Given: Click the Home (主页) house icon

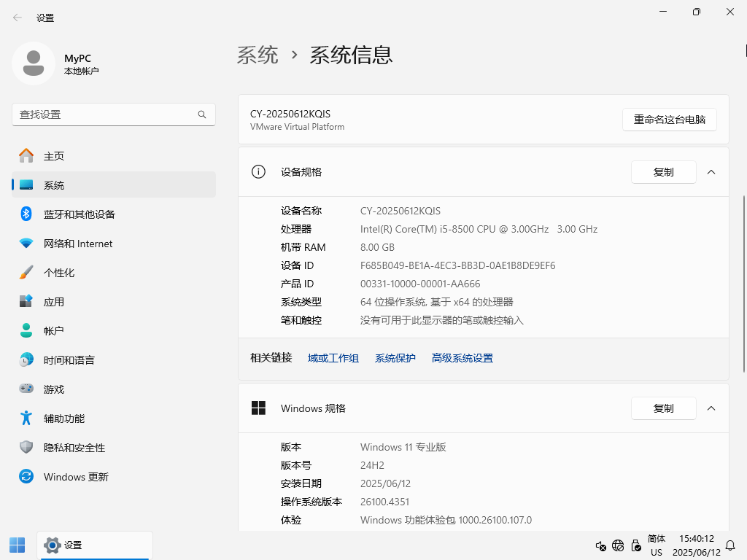Looking at the screenshot, I should [26, 156].
